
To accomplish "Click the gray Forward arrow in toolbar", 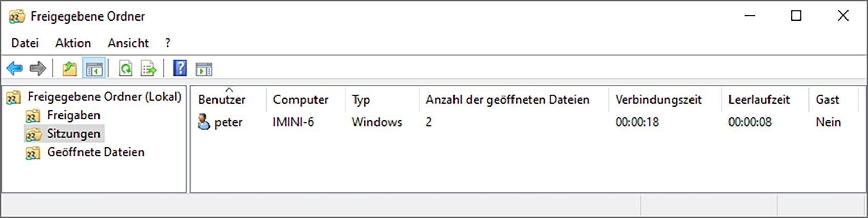I will tap(37, 68).
